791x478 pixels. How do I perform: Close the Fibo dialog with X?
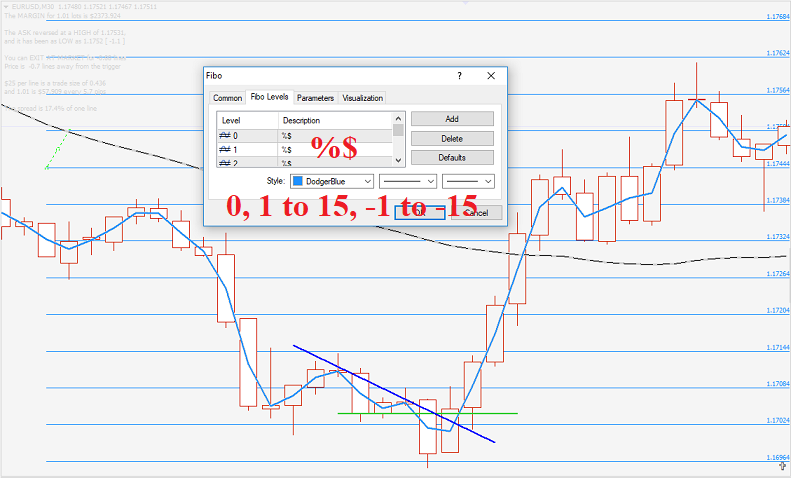click(491, 76)
